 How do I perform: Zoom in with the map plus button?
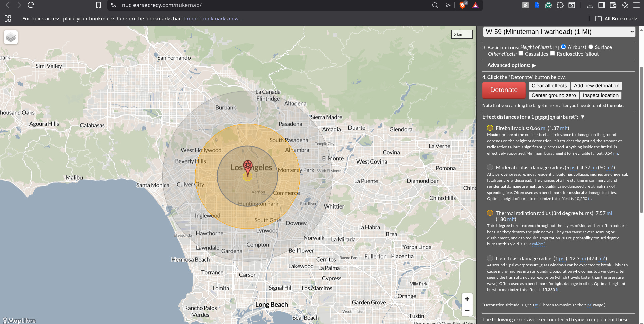tap(467, 299)
